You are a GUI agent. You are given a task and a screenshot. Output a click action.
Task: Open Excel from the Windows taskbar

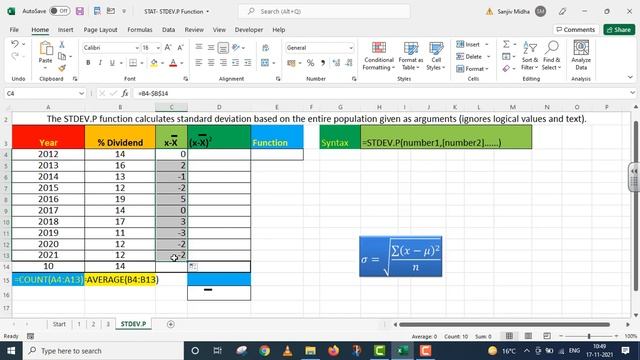402,351
